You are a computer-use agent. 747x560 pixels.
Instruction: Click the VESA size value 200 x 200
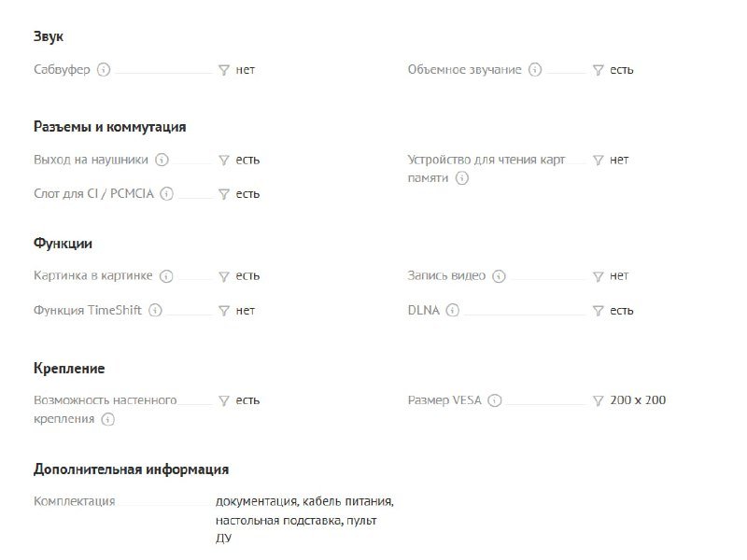(638, 400)
